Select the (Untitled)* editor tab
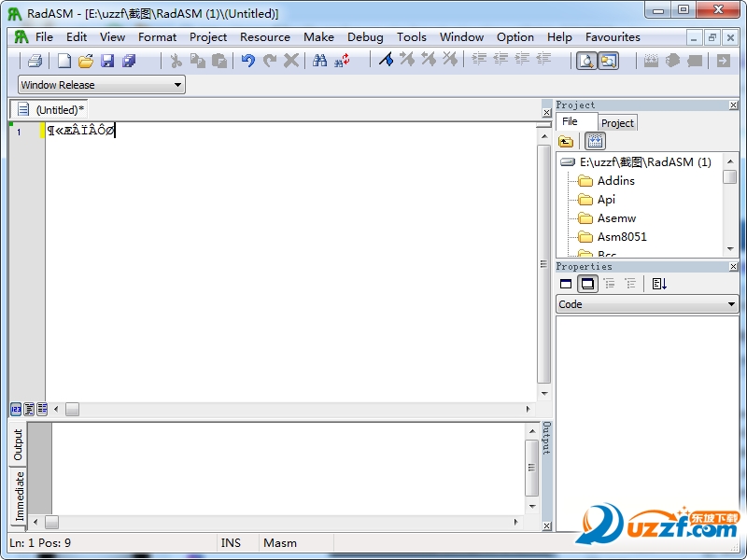The image size is (747, 560). (x=49, y=109)
